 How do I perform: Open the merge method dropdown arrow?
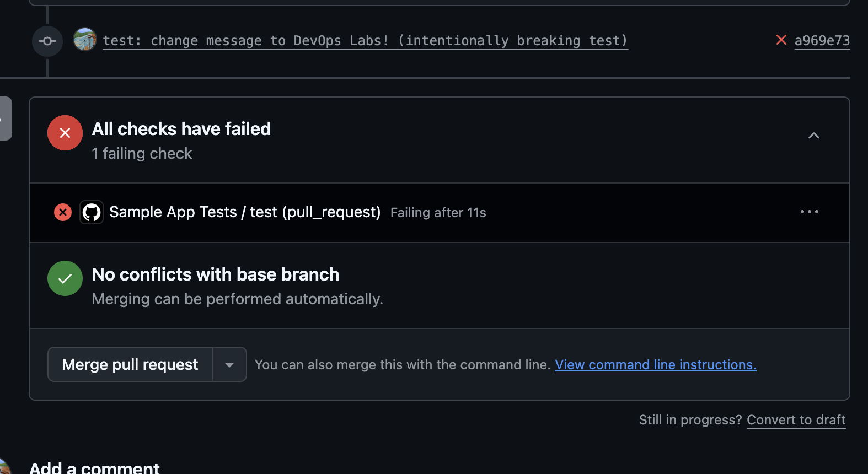(229, 364)
